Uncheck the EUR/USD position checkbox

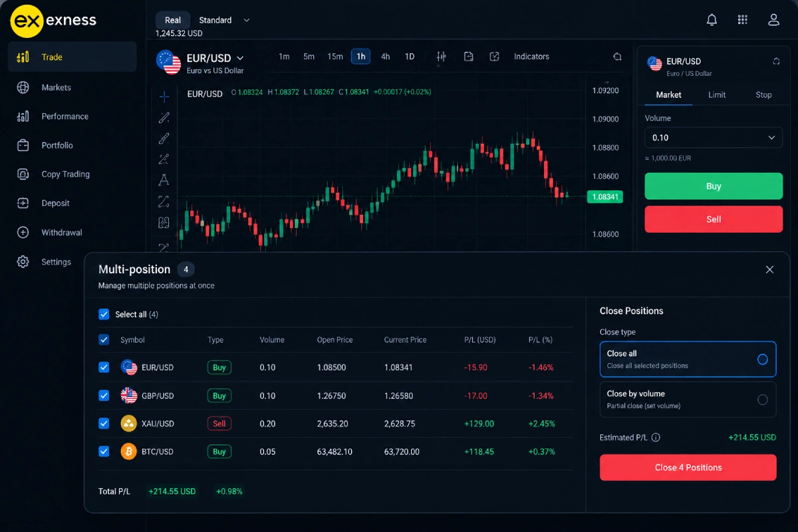[x=104, y=367]
